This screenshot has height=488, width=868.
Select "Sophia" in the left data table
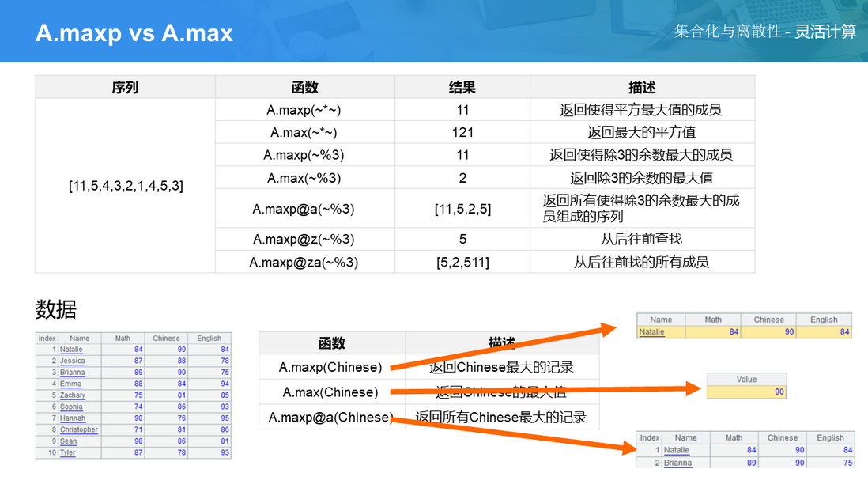click(71, 407)
